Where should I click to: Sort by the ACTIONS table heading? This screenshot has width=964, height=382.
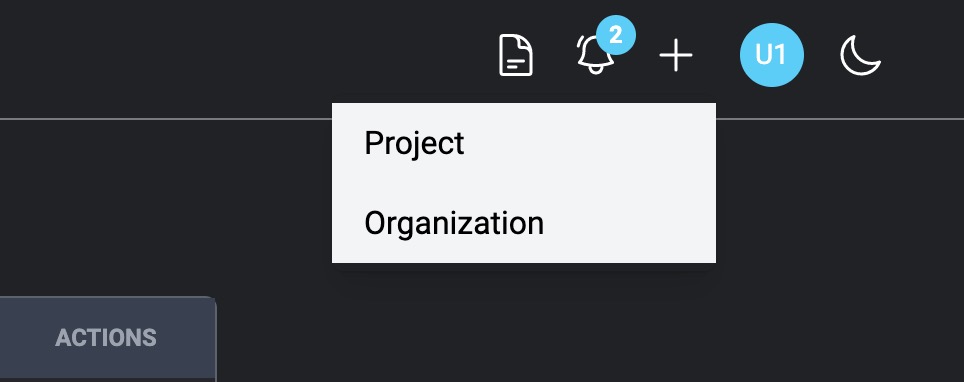point(106,338)
